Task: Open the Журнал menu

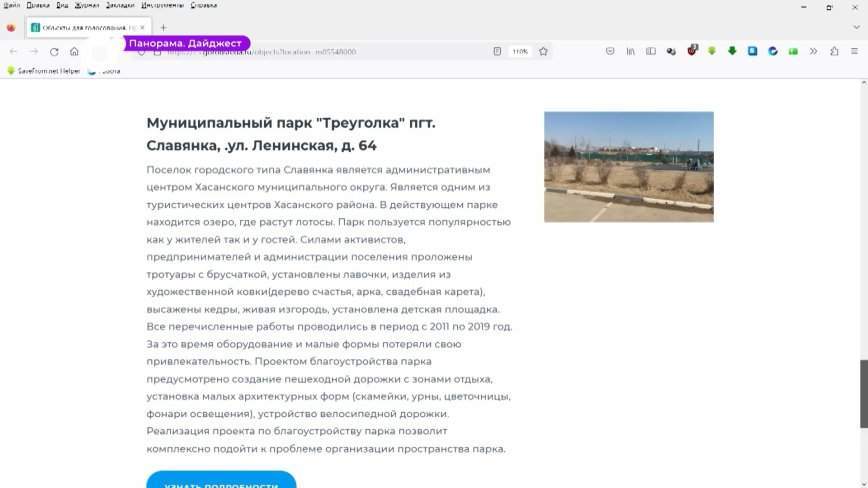Action: click(x=87, y=6)
